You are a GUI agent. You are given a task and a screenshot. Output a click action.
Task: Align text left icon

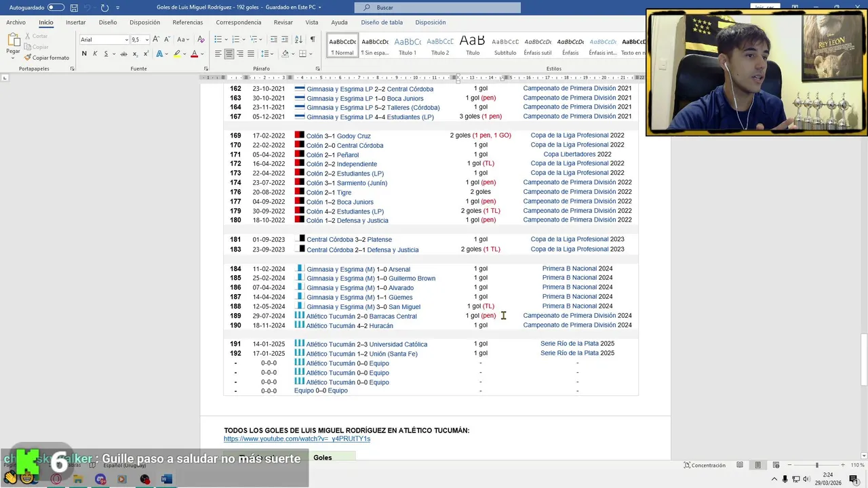(x=218, y=54)
